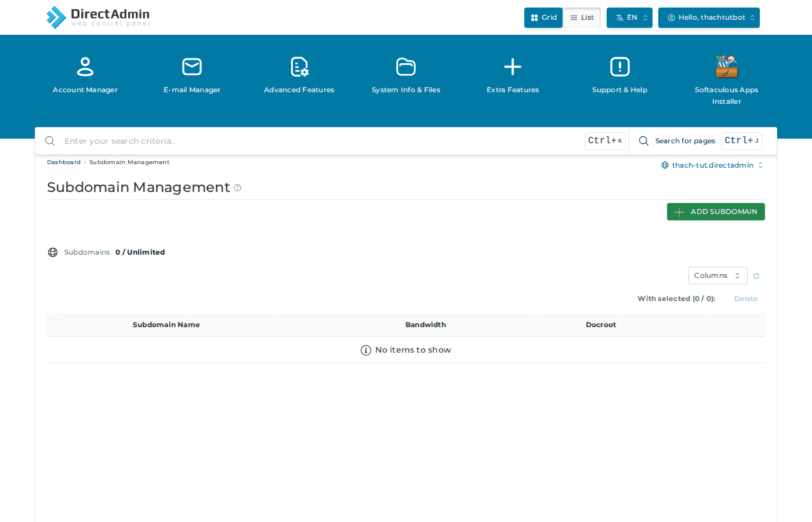The image size is (812, 522).
Task: Click the ADD SUBDOMAIN button
Action: coord(715,212)
